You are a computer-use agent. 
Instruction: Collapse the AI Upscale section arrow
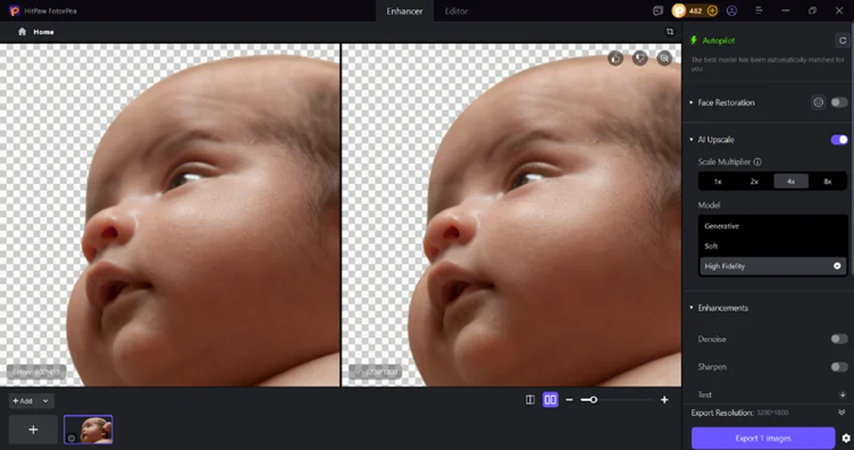tap(691, 140)
